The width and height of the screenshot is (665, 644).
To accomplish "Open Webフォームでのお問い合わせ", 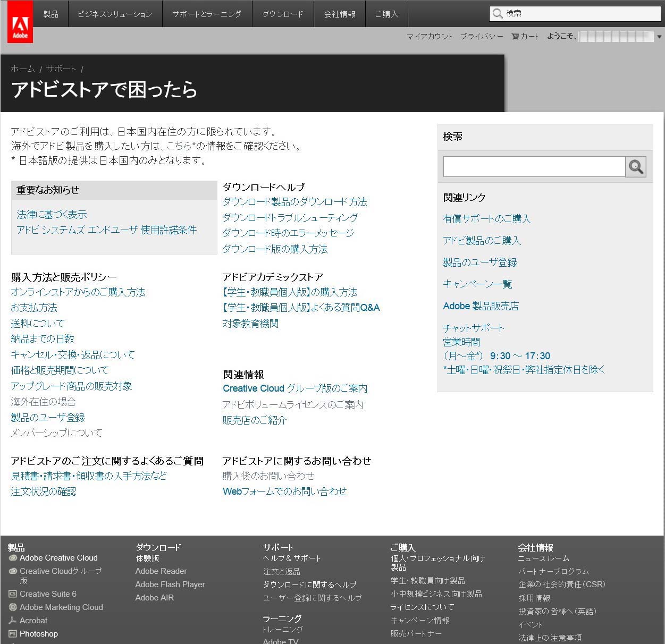I will 285,492.
